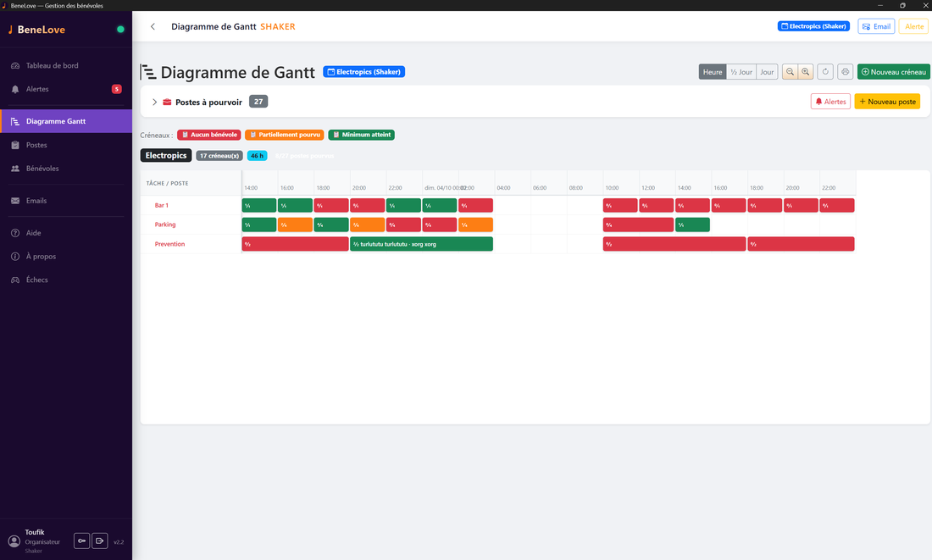Refresh the Gantt diagram

tap(825, 72)
